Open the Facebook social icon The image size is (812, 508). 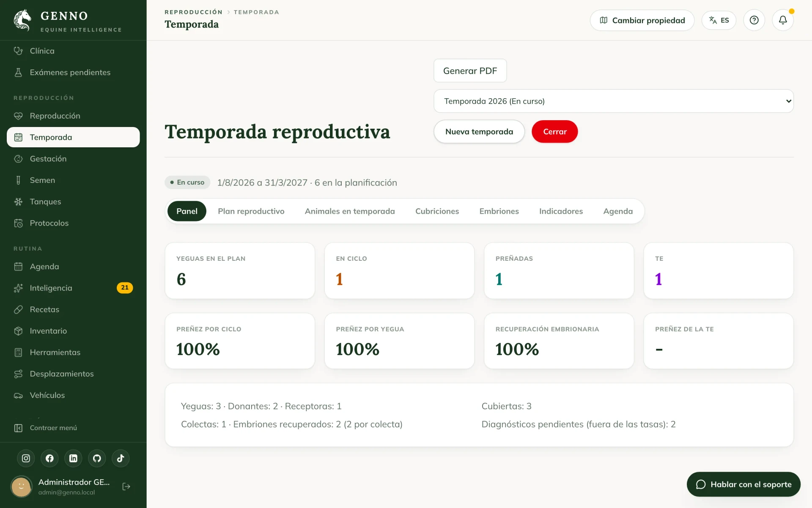pyautogui.click(x=49, y=458)
